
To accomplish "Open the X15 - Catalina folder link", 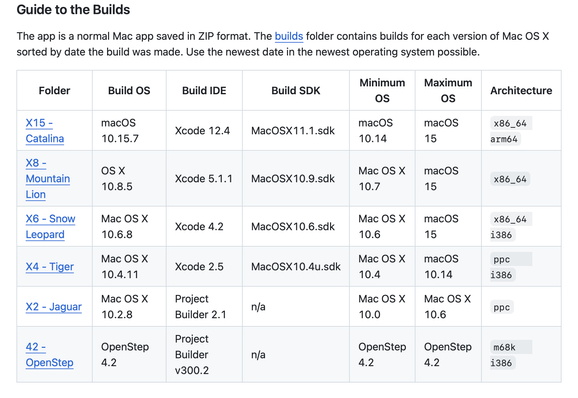I will [x=45, y=130].
